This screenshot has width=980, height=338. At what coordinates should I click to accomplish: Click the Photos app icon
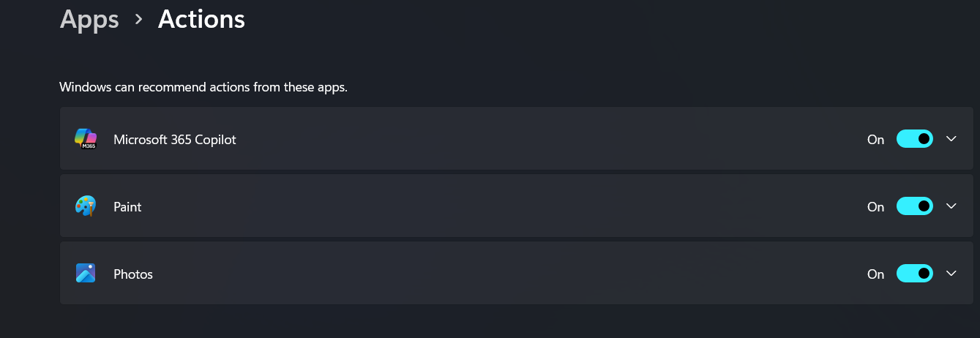tap(86, 274)
